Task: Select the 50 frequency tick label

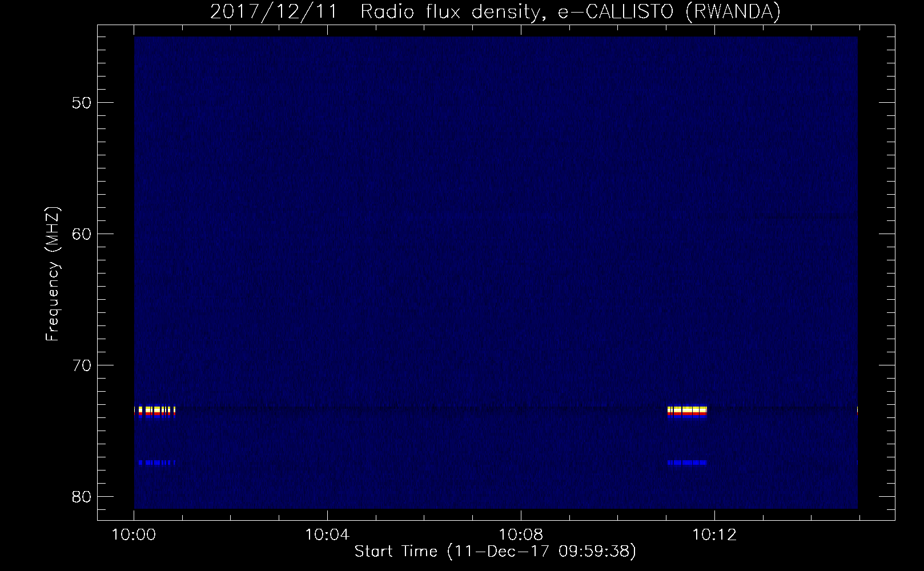Action: pos(82,103)
